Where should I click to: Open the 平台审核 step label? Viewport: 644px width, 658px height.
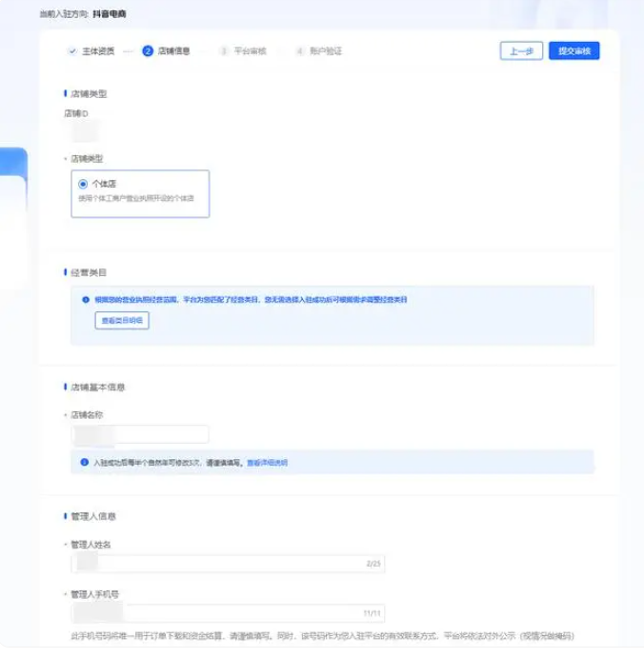point(250,51)
